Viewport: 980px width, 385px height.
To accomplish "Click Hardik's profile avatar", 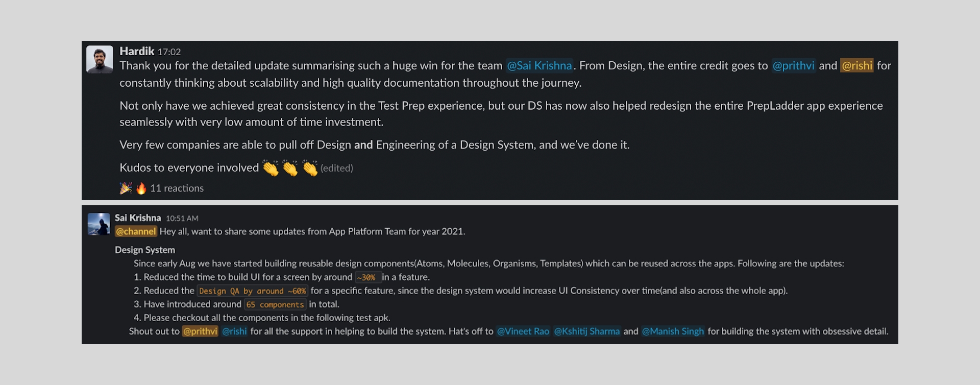I will pyautogui.click(x=100, y=59).
